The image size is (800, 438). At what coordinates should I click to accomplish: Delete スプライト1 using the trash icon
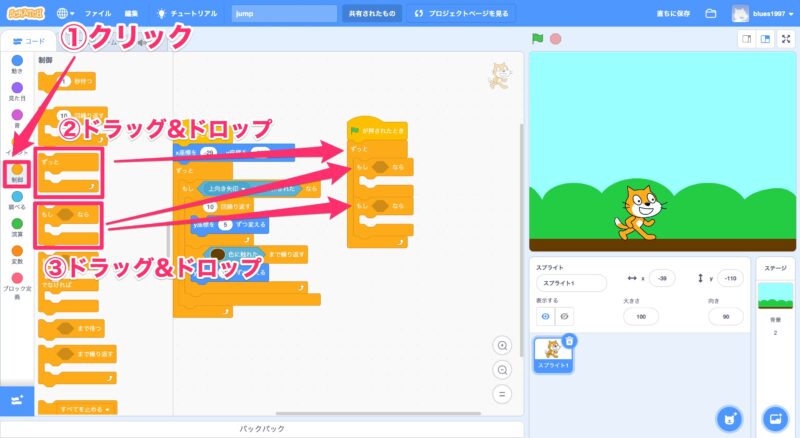coord(569,341)
